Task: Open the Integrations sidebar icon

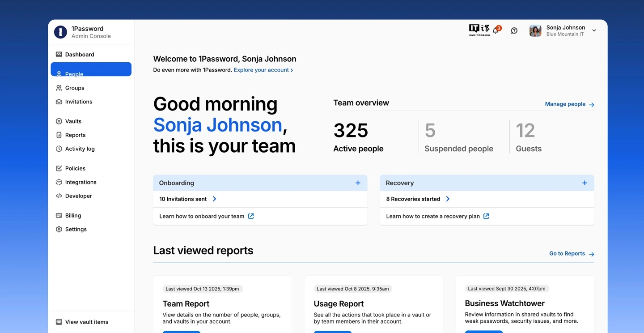Action: (59, 182)
